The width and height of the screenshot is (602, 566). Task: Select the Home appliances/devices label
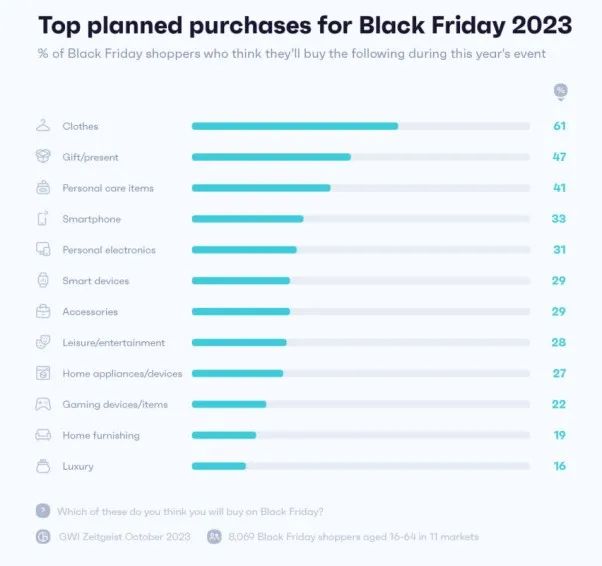122,374
